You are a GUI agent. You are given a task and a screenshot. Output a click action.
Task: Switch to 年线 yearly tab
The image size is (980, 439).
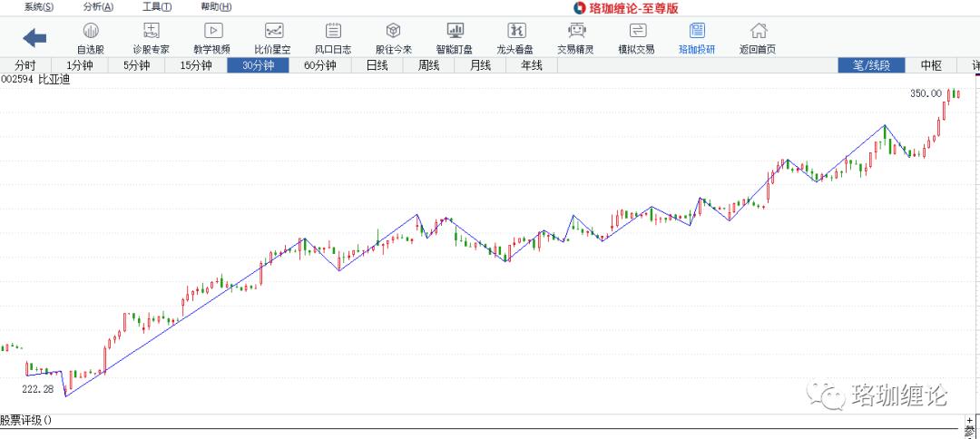(532, 65)
